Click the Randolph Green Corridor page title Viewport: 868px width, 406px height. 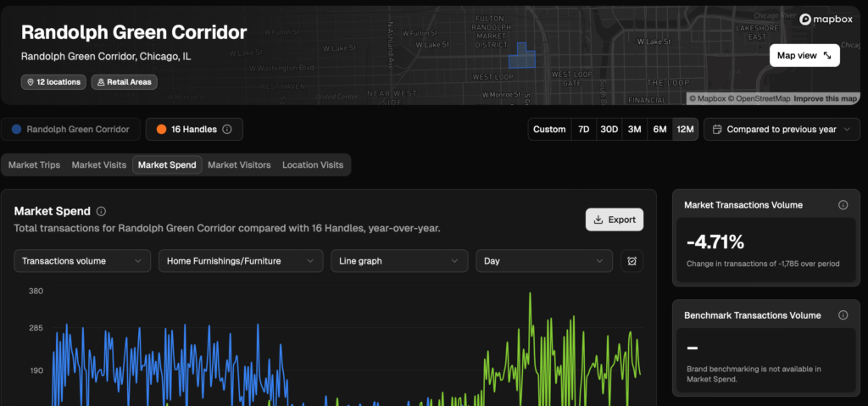click(x=134, y=32)
